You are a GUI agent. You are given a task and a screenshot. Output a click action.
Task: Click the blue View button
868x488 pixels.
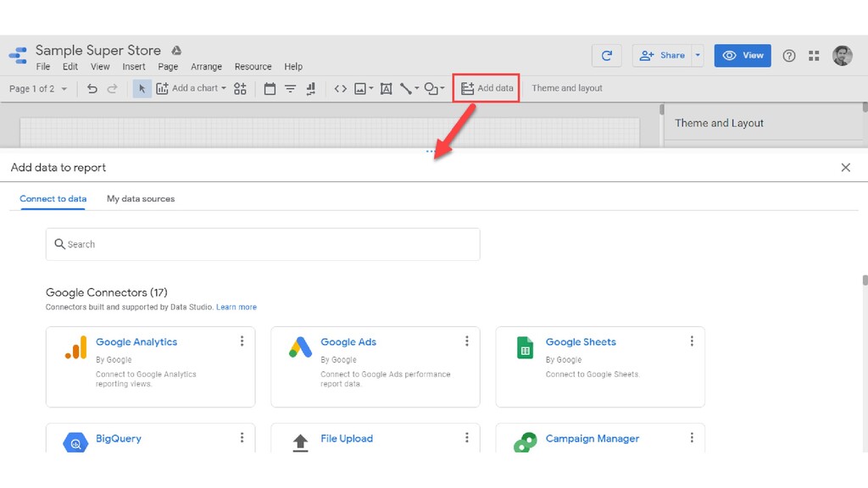(743, 55)
